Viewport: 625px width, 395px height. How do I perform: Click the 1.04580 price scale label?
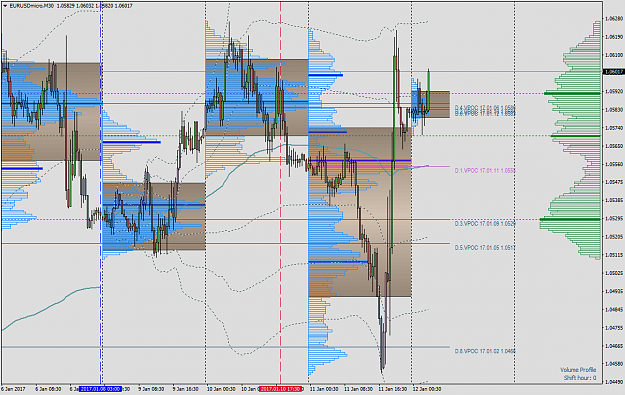pos(614,364)
